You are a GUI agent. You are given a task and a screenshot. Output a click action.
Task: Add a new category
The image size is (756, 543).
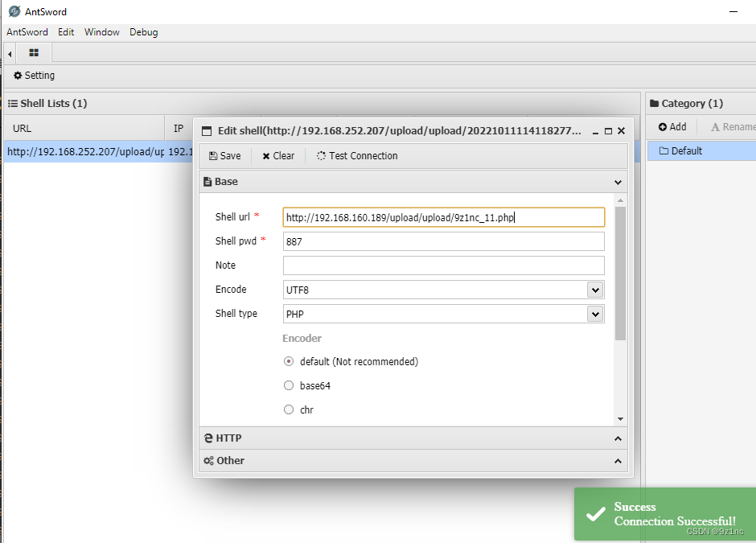672,127
